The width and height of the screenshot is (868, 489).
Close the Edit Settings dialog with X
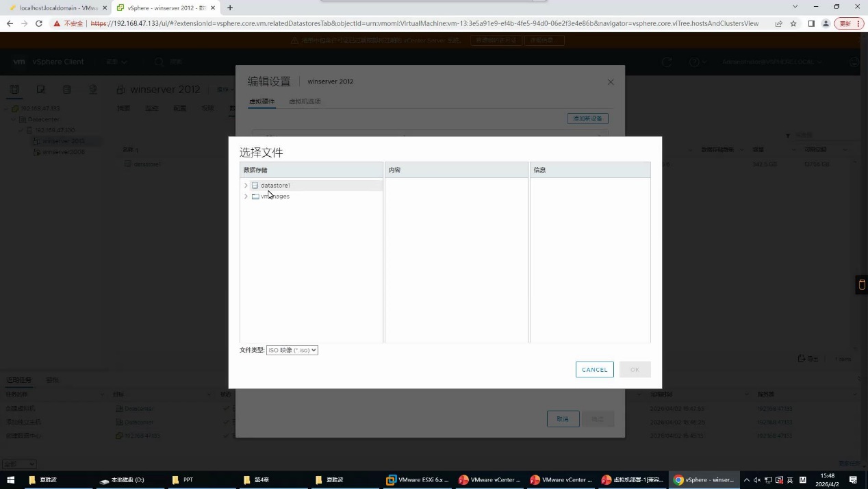coord(611,82)
